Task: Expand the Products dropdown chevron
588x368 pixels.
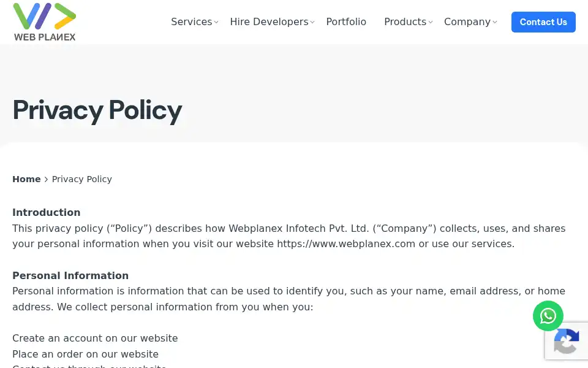Action: coord(430,22)
